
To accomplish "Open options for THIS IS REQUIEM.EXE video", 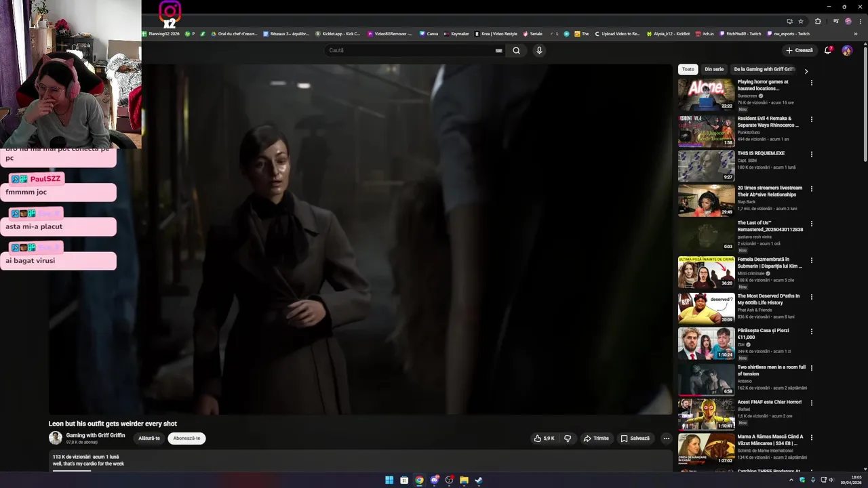I will click(811, 154).
